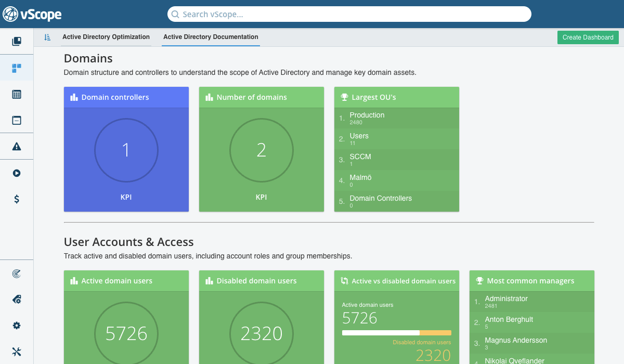Click the vScope logo

(32, 14)
